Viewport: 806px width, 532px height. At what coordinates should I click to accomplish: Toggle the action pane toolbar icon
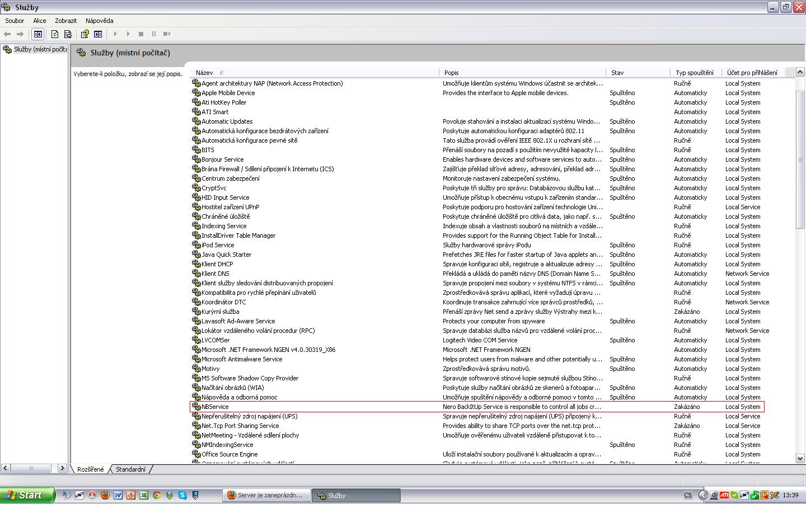click(x=98, y=34)
